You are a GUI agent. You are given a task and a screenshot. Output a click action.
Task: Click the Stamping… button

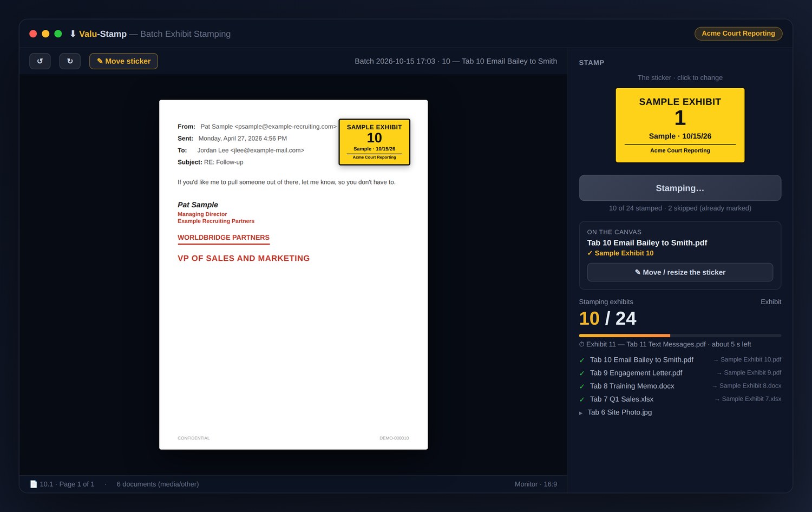(680, 188)
